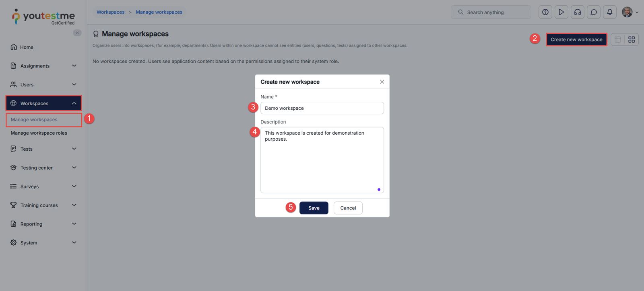644x291 pixels.
Task: Click the headset support icon
Action: 578,12
